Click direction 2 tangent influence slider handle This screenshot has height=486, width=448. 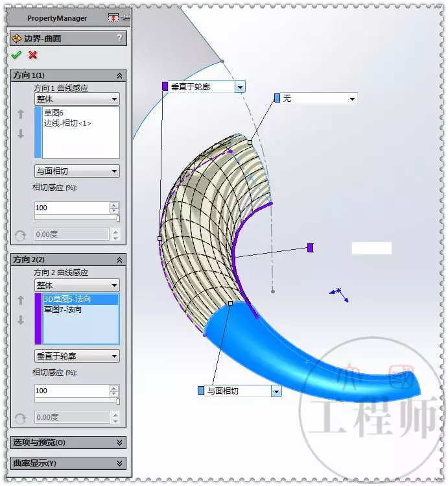point(117,402)
